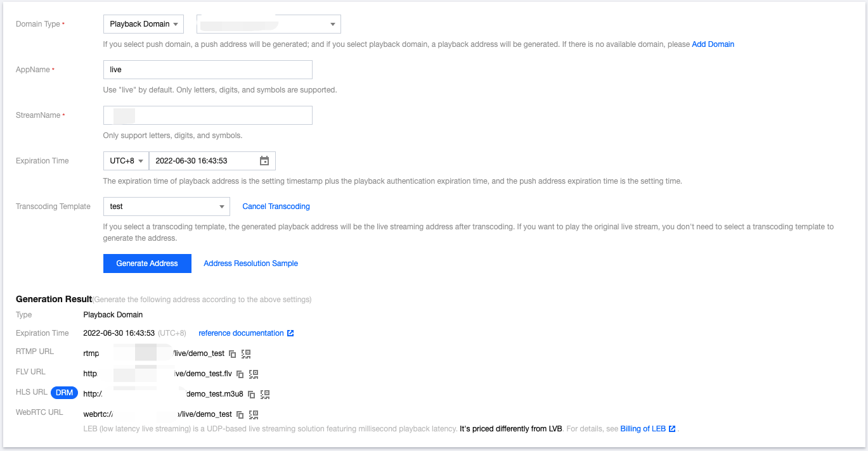Open the Playback Domain type dropdown

[143, 24]
